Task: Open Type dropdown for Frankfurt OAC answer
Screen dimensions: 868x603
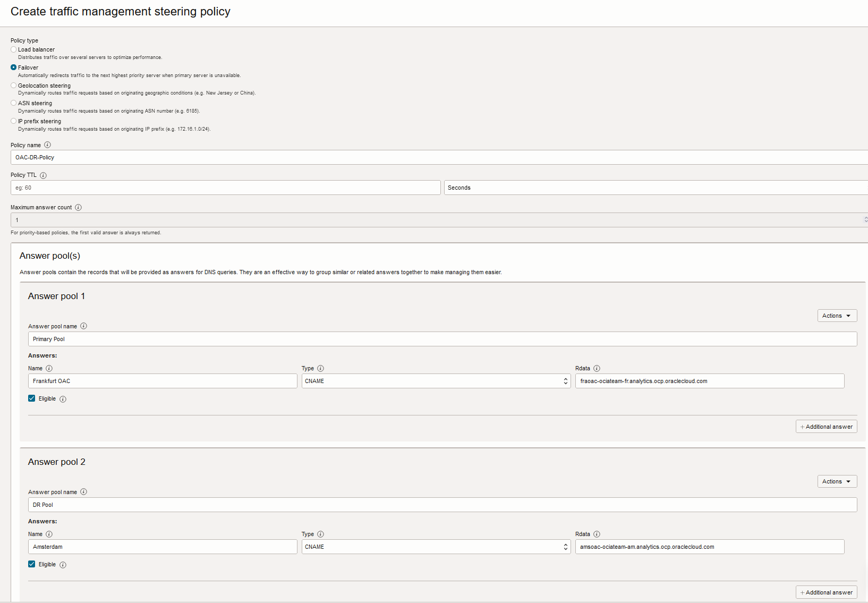Action: point(436,381)
